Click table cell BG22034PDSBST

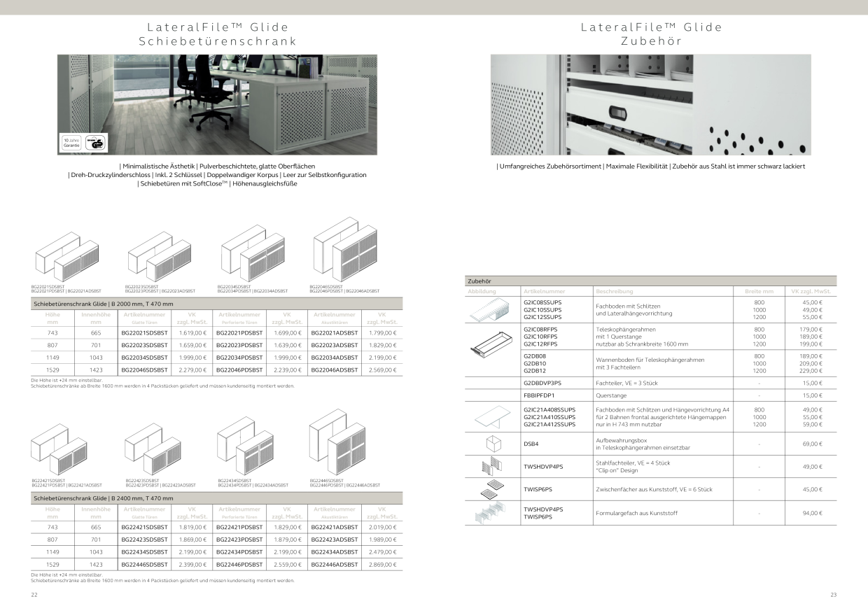(x=239, y=358)
